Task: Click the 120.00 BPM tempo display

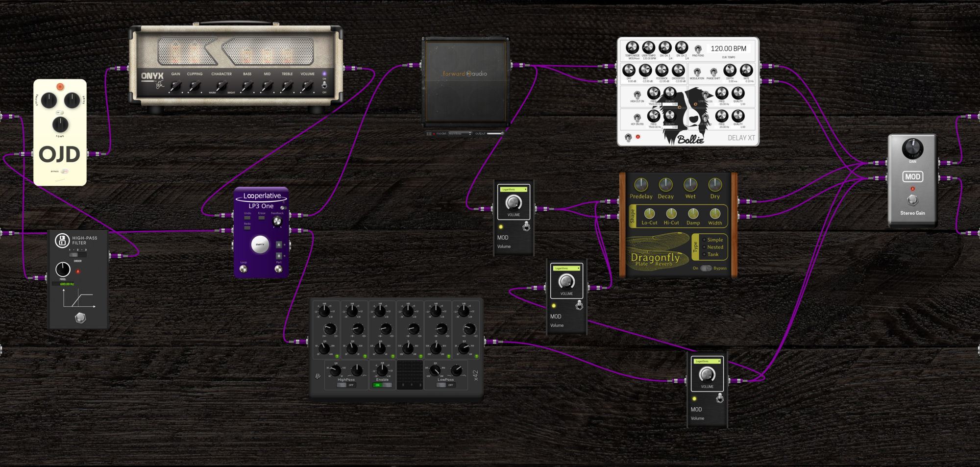Action: click(729, 49)
